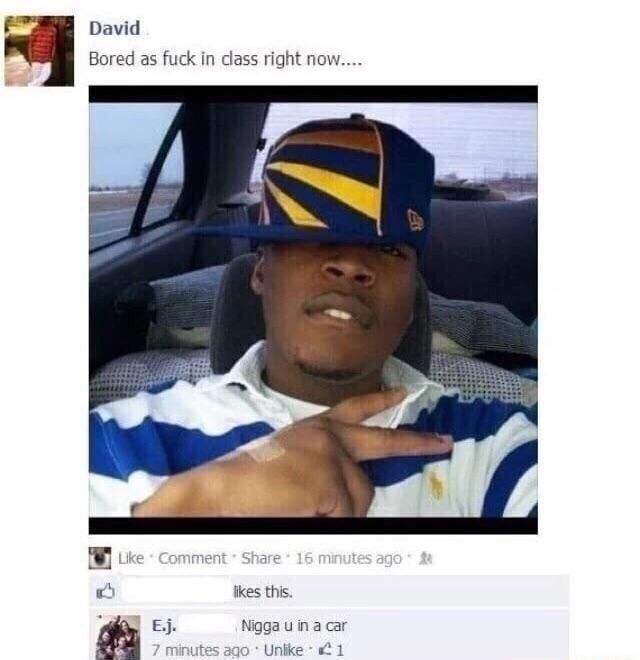
Task: Click the friends audience icon after timestamp
Action: coord(426,559)
